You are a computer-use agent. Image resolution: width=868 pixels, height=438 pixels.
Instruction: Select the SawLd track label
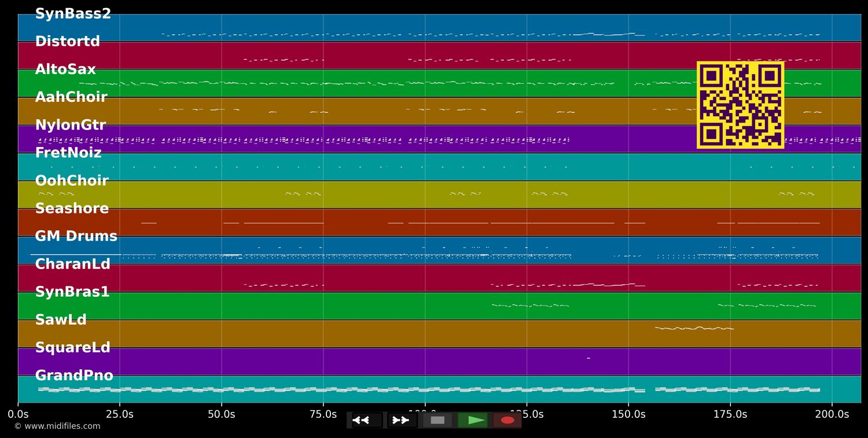pyautogui.click(x=61, y=320)
